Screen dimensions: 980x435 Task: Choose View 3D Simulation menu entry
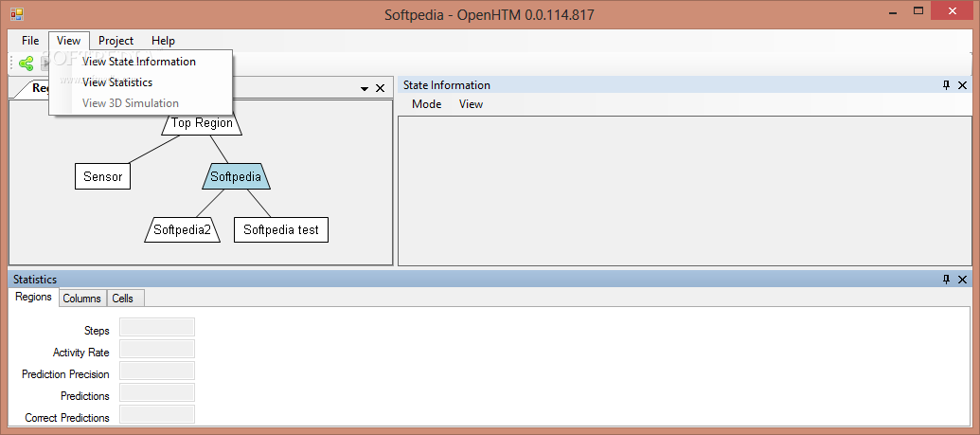(x=141, y=103)
